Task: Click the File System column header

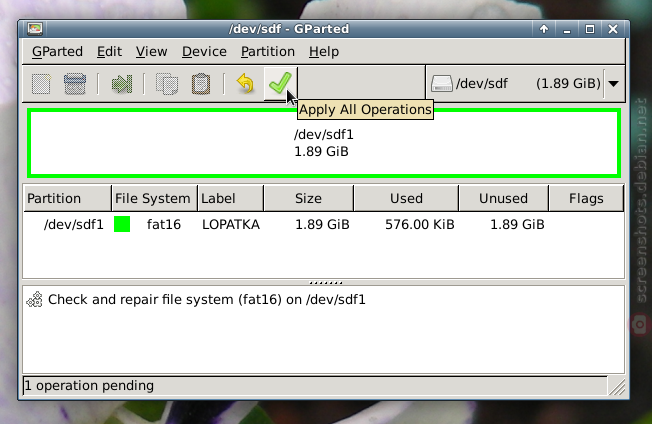Action: point(154,199)
